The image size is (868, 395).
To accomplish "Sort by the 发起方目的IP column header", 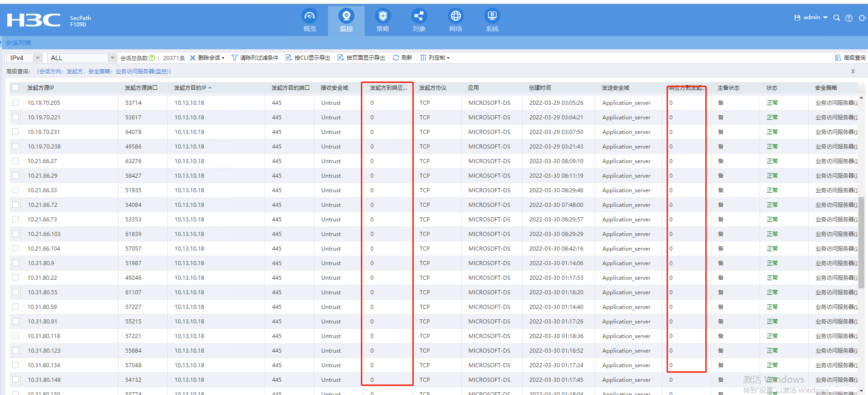I will coord(190,88).
